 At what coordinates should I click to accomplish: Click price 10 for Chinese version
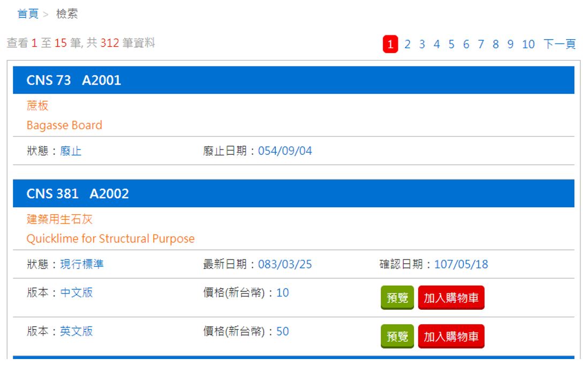(x=283, y=293)
